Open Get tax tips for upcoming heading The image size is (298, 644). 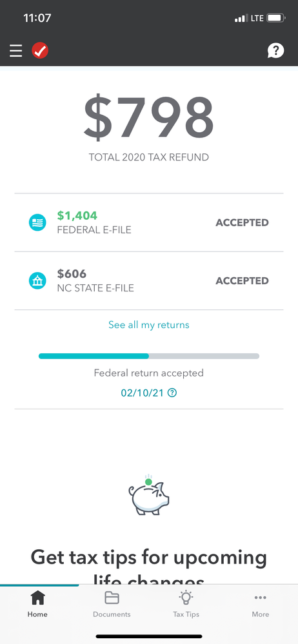[149, 558]
